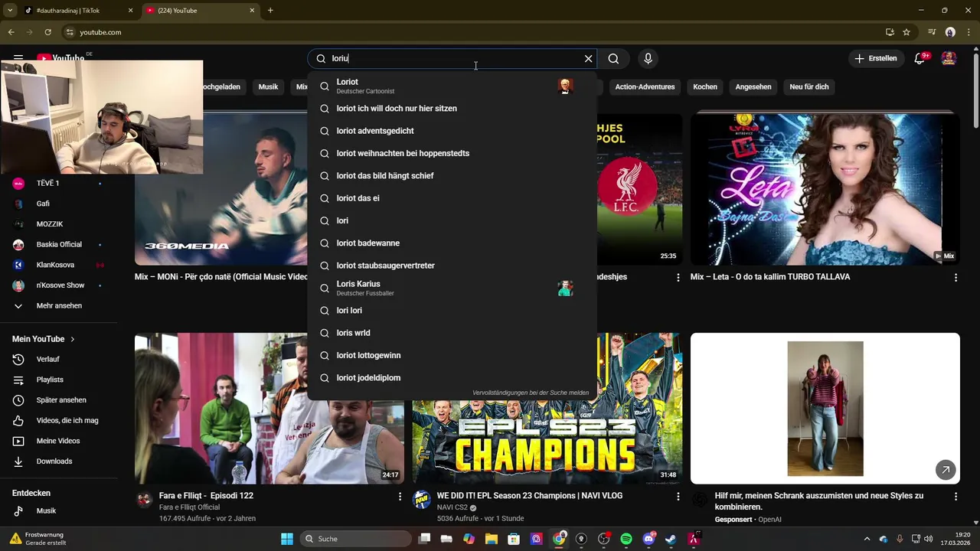980x551 pixels.
Task: Open Discord from the taskbar
Action: [x=648, y=539]
